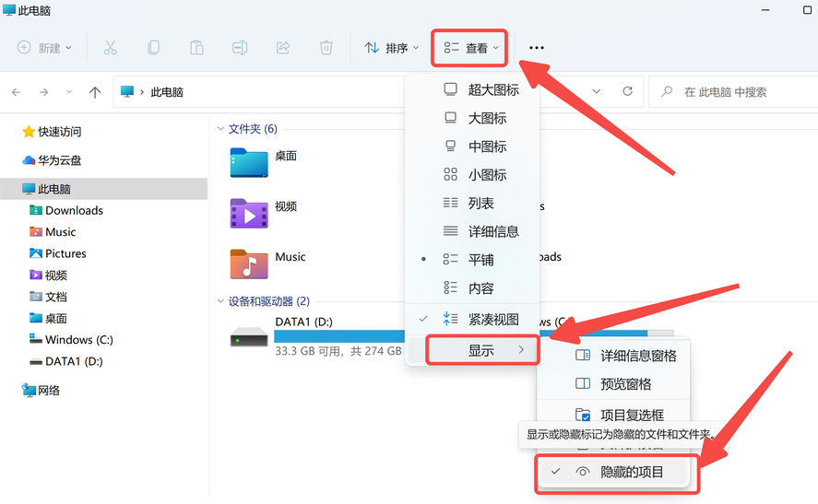Go forward with the right arrow button
This screenshot has height=504, width=818.
44,92
